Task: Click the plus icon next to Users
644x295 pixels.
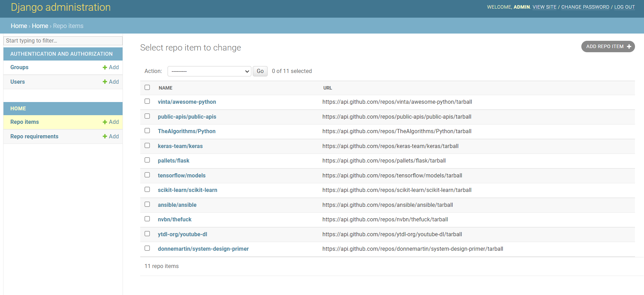Action: point(105,82)
